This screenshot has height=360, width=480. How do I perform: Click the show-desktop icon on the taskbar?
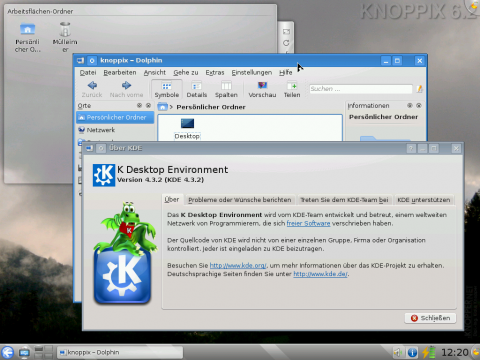pos(24,352)
